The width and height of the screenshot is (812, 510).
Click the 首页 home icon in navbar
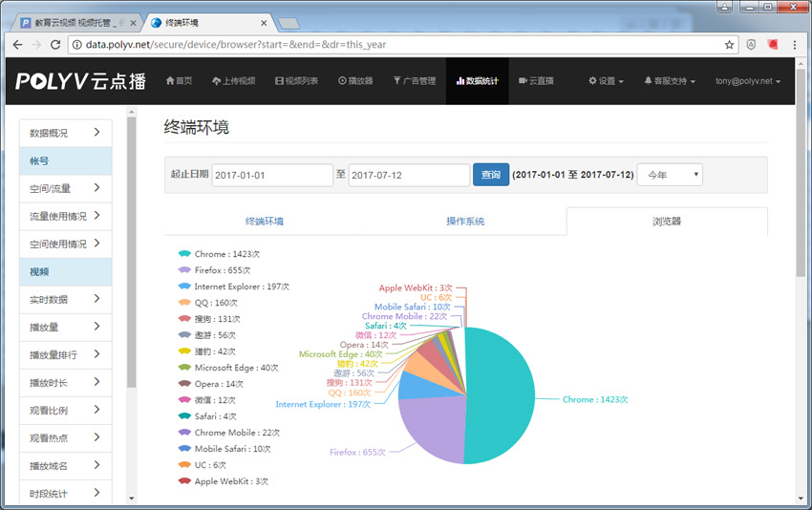(x=179, y=81)
